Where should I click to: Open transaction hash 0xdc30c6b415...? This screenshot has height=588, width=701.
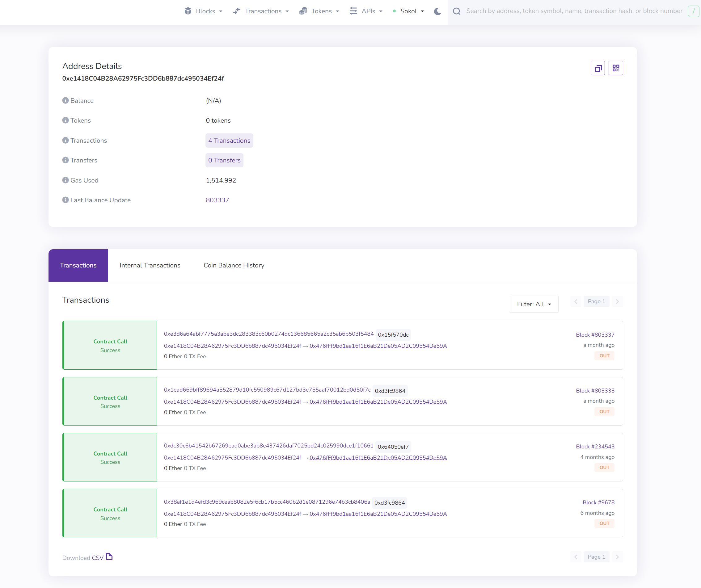(x=268, y=446)
